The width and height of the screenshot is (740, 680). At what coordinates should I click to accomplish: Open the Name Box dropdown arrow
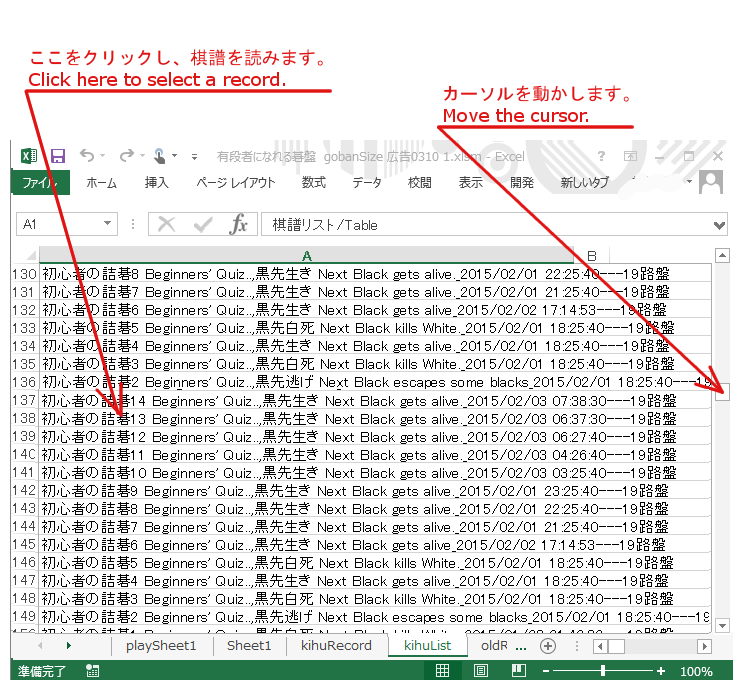click(108, 225)
